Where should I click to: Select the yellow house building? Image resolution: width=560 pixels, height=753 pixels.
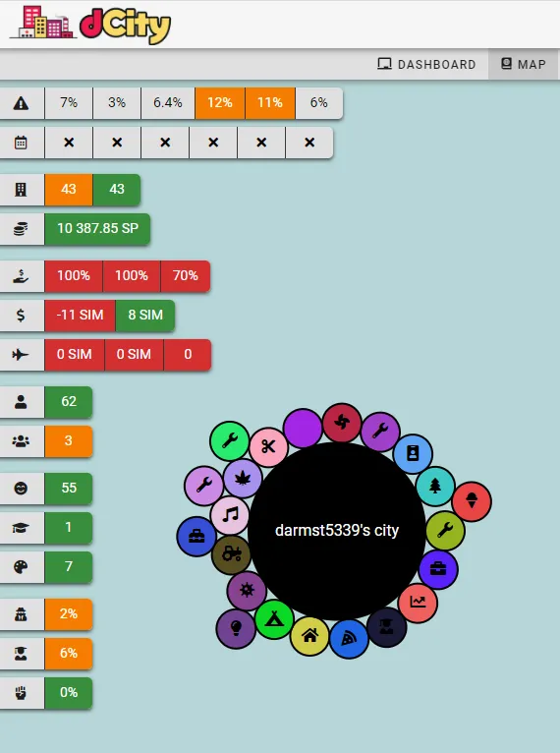click(310, 636)
